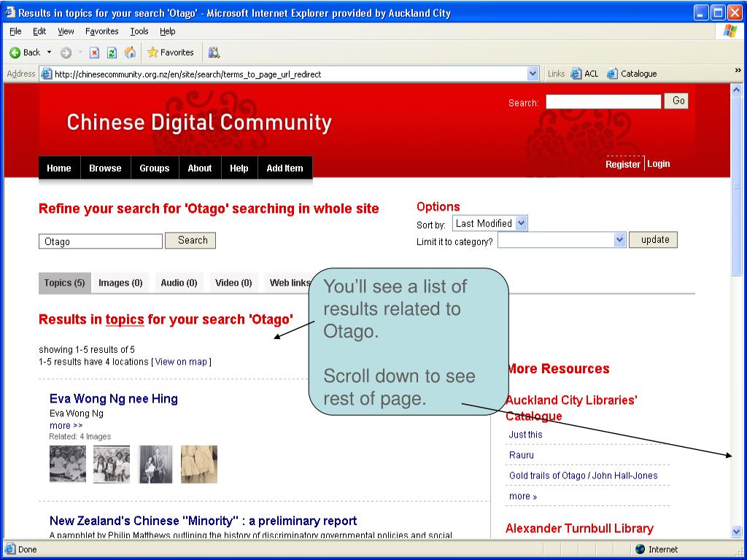Open New Zealand's Chinese "Minority" report link

203,521
